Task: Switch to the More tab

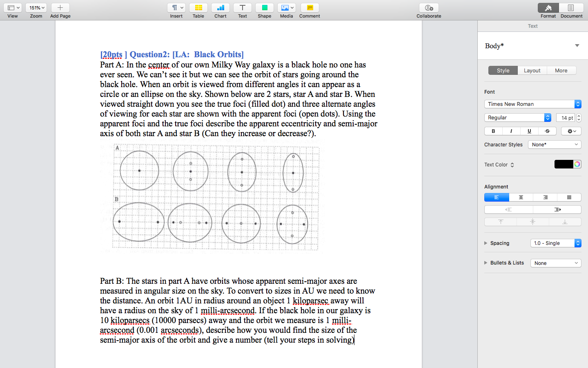Action: click(x=561, y=71)
